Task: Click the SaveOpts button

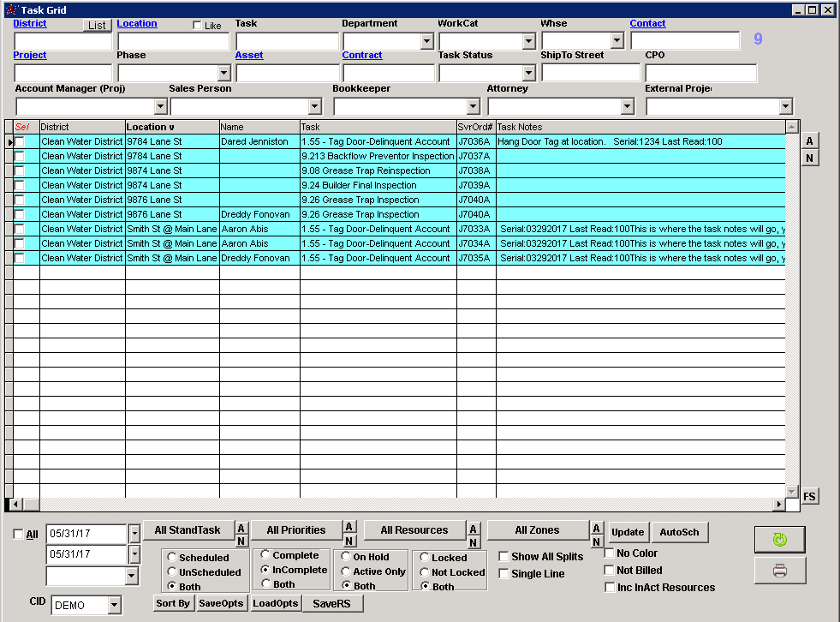Action: (221, 603)
